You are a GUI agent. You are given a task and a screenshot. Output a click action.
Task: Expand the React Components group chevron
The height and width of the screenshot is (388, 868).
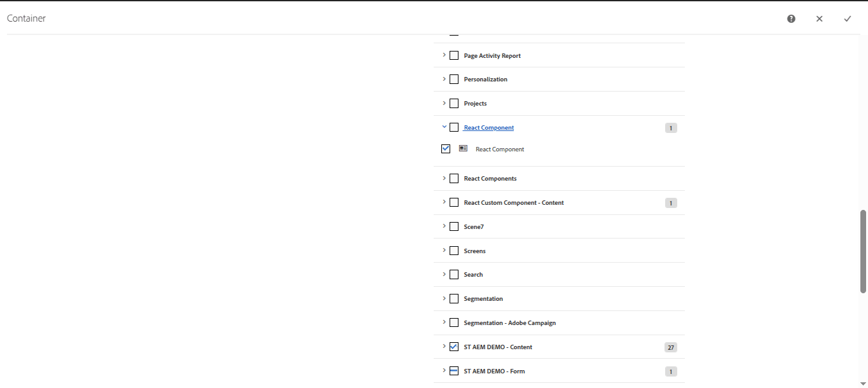(444, 178)
